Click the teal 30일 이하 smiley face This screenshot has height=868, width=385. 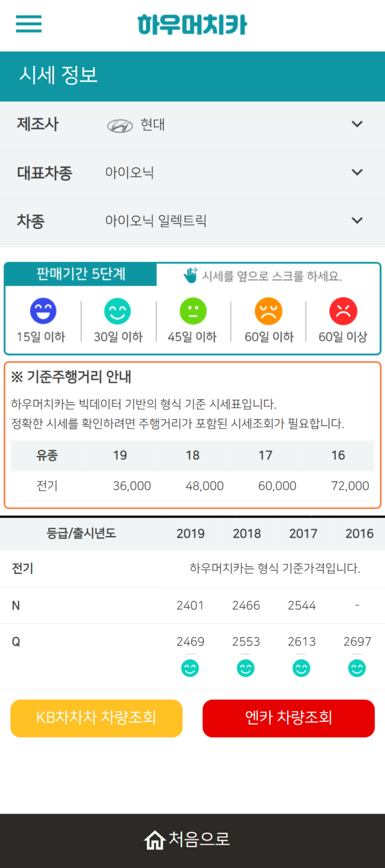pyautogui.click(x=118, y=311)
